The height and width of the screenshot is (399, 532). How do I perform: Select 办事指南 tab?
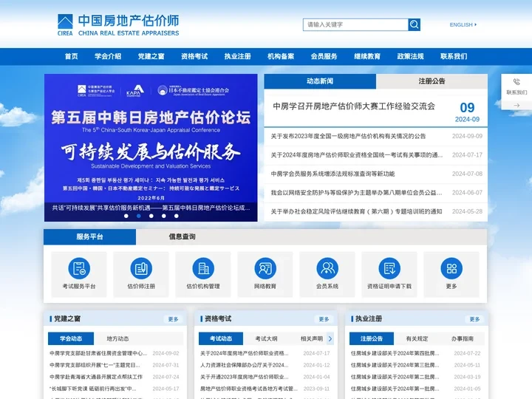coord(463,338)
